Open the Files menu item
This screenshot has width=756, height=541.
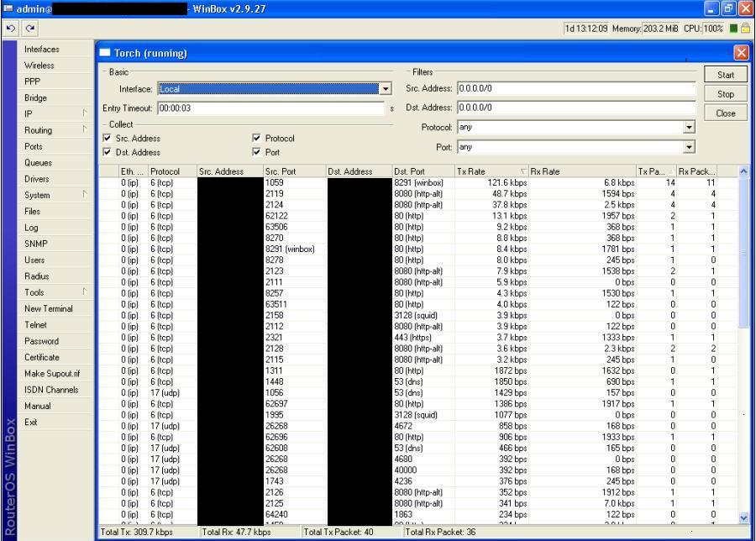pyautogui.click(x=55, y=211)
